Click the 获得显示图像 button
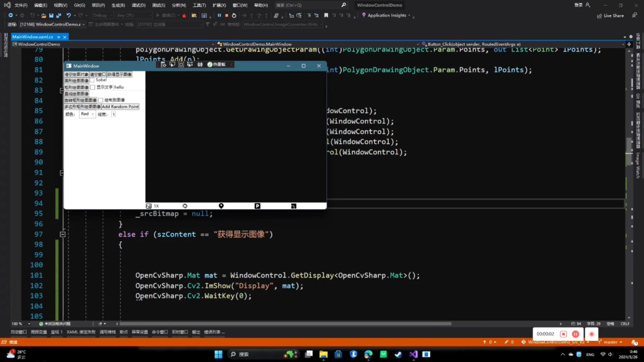 coord(119,74)
